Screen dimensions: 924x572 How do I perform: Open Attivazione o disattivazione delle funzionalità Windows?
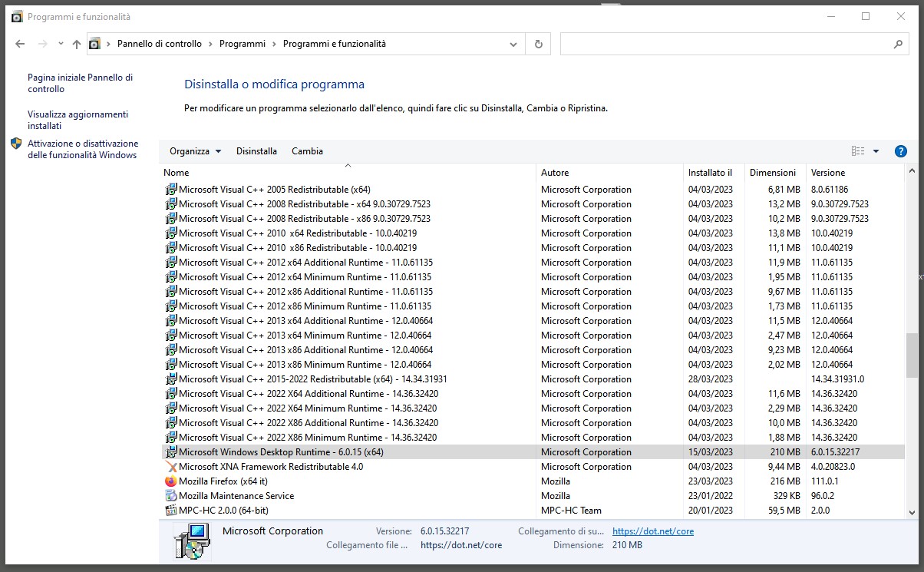click(x=83, y=149)
